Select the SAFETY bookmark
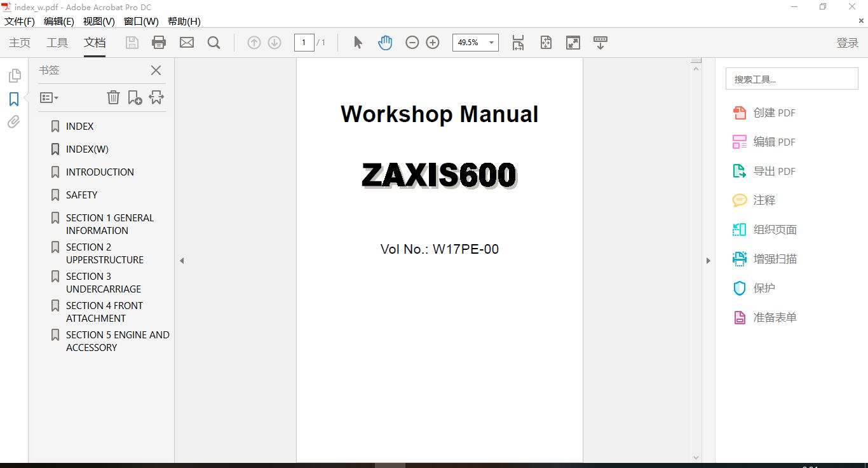 81,195
